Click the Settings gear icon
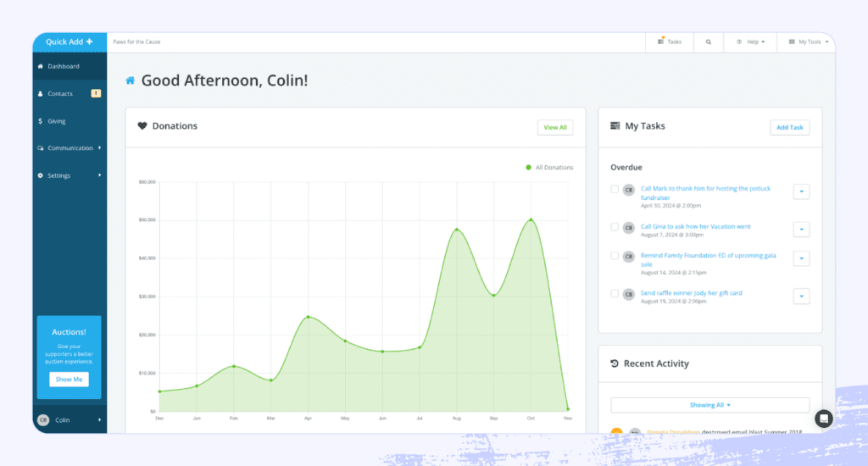 [40, 175]
